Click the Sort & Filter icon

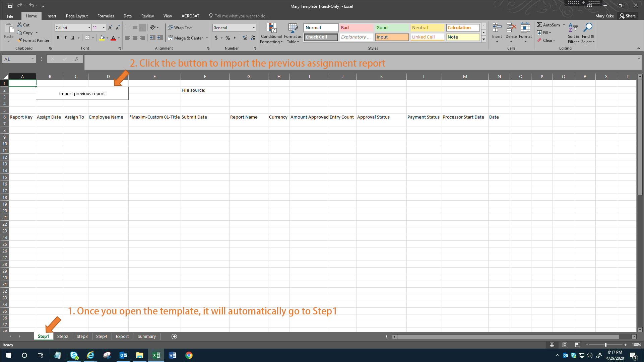573,28
